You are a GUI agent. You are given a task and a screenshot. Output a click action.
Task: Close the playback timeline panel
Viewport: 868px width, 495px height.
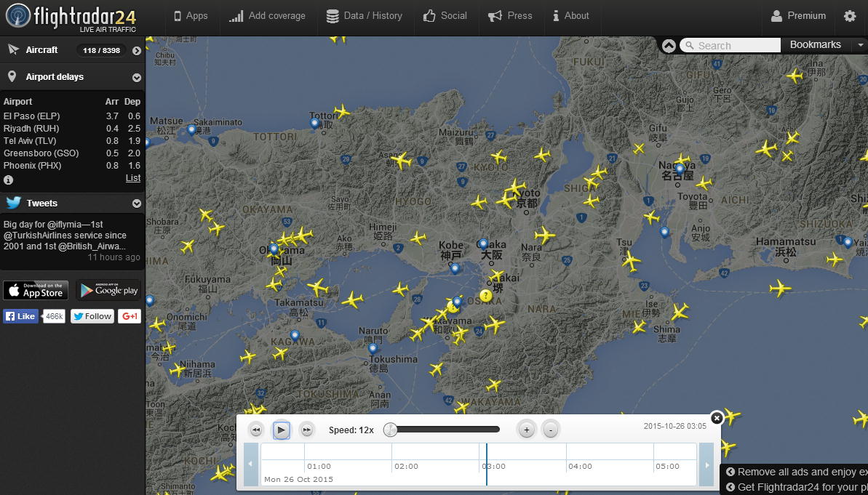717,418
